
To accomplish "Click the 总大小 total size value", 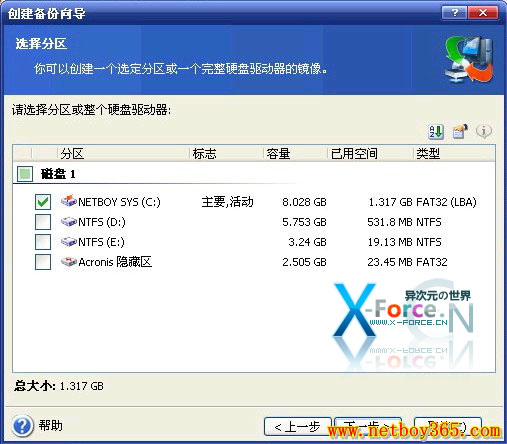I will pyautogui.click(x=82, y=386).
